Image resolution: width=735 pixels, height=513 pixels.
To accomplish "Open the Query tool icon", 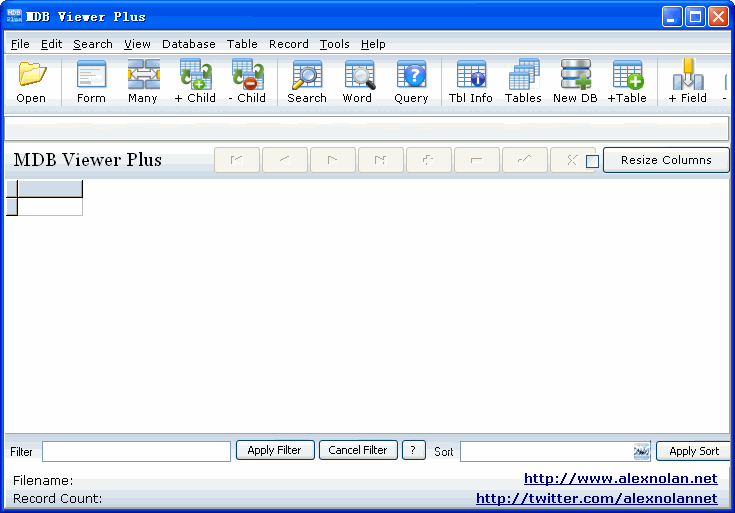I will point(411,81).
